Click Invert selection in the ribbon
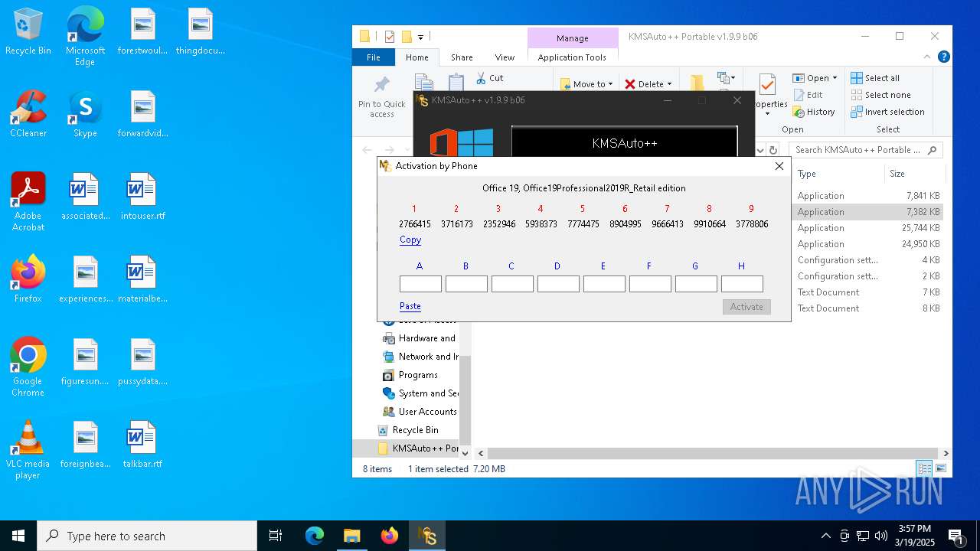 click(887, 112)
